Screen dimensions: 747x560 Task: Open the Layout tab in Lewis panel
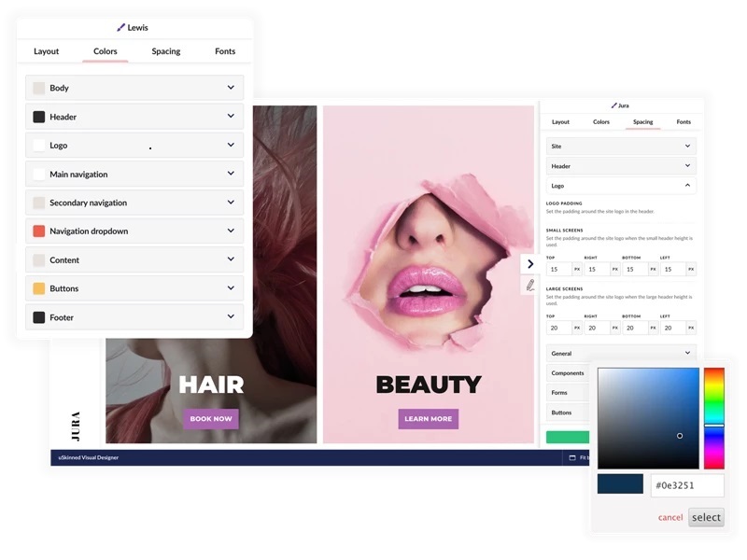point(47,51)
